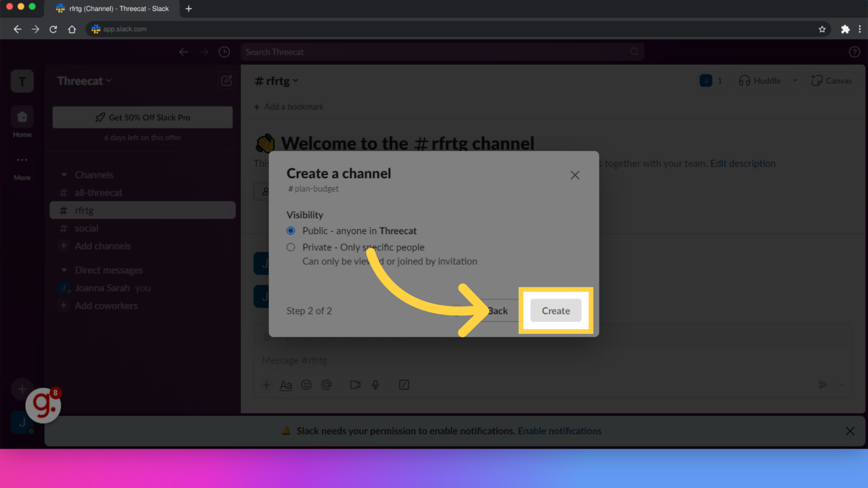Click Enable notifications link
This screenshot has width=868, height=488.
coord(559,431)
